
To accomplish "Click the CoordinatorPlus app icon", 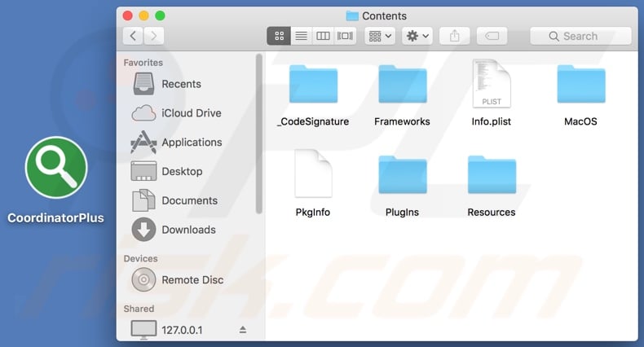I will pos(56,167).
